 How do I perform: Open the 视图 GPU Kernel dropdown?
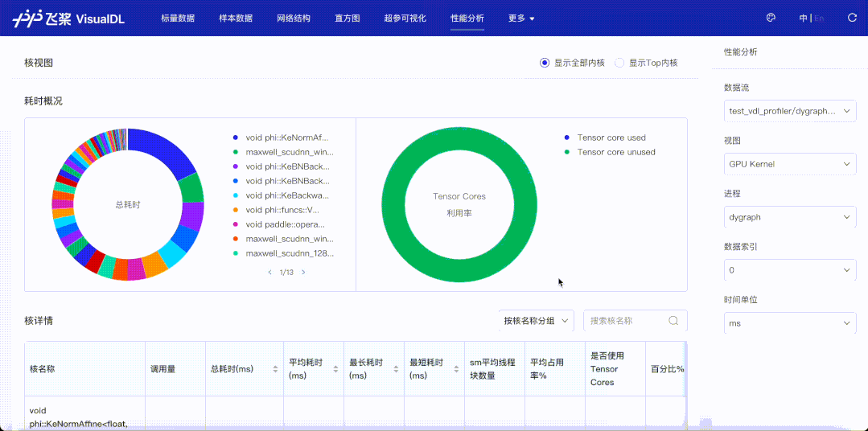click(x=788, y=164)
